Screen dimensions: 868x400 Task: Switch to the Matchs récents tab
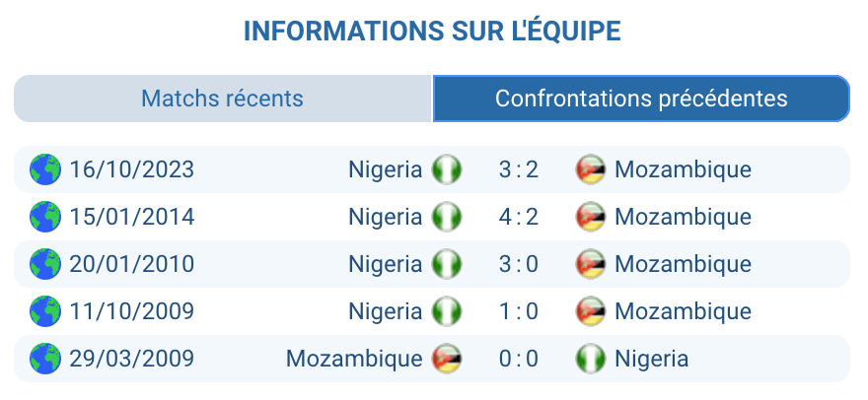(x=223, y=99)
